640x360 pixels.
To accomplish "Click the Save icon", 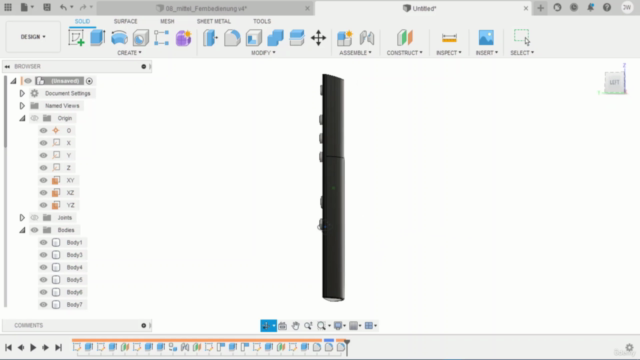I will [47, 7].
